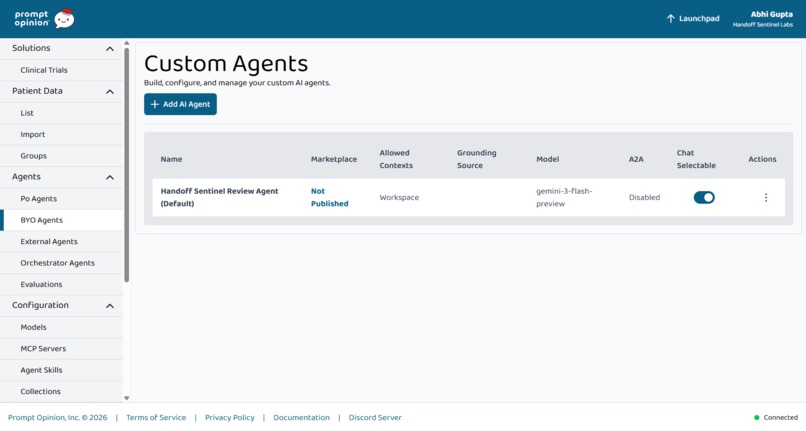Open Agent Skills page
806x431 pixels.
point(61,370)
